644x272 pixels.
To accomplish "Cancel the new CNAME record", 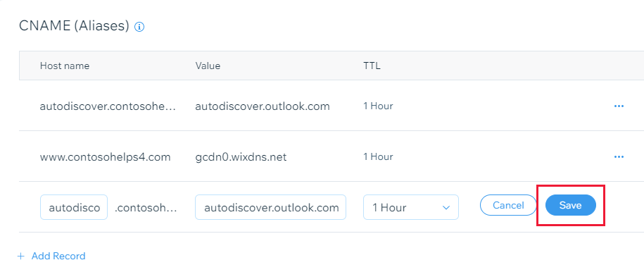I will coord(508,205).
